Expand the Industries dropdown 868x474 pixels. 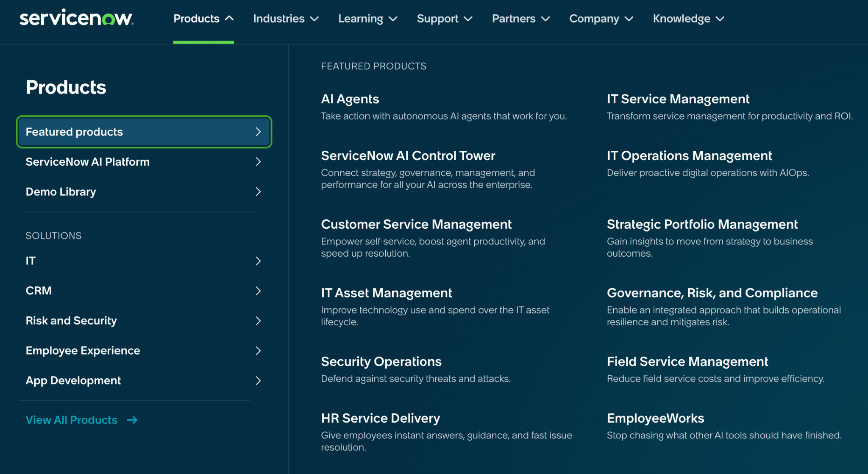pyautogui.click(x=286, y=19)
